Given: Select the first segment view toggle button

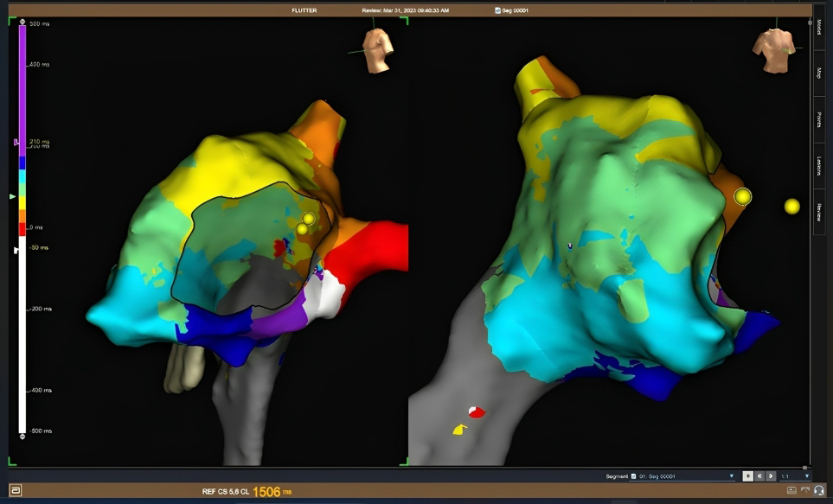Looking at the screenshot, I should click(748, 476).
